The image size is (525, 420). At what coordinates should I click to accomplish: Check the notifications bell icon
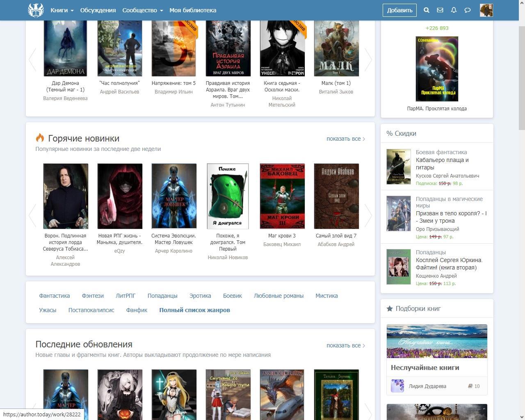coord(454,10)
